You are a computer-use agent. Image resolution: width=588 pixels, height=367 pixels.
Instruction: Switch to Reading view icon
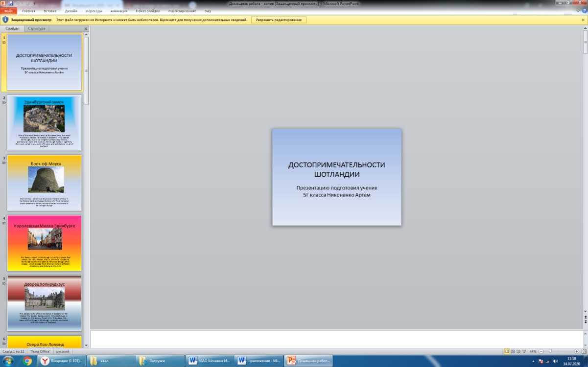click(518, 351)
